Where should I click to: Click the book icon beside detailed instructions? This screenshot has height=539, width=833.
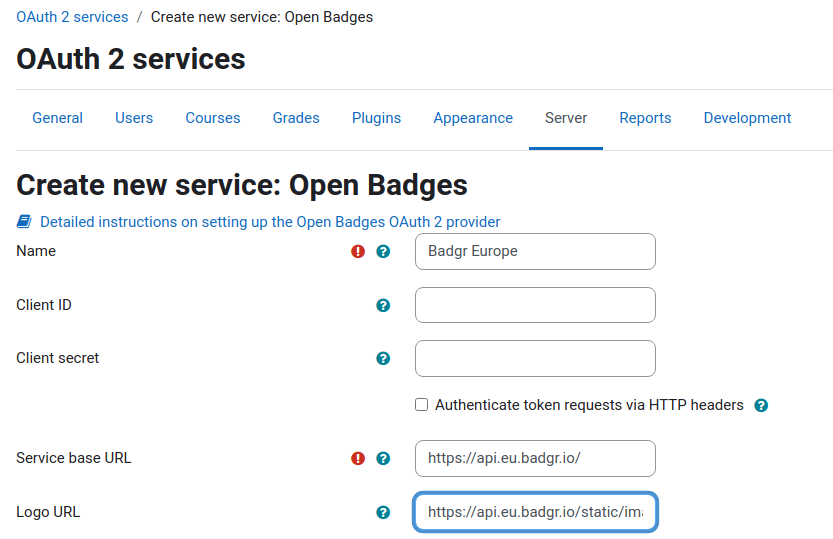pos(24,221)
